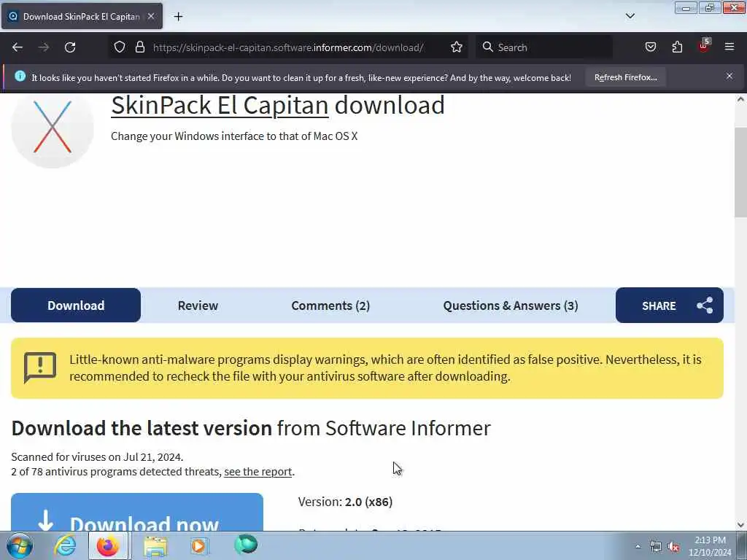Go back to the previous page
This screenshot has height=560, width=747.
tap(18, 47)
